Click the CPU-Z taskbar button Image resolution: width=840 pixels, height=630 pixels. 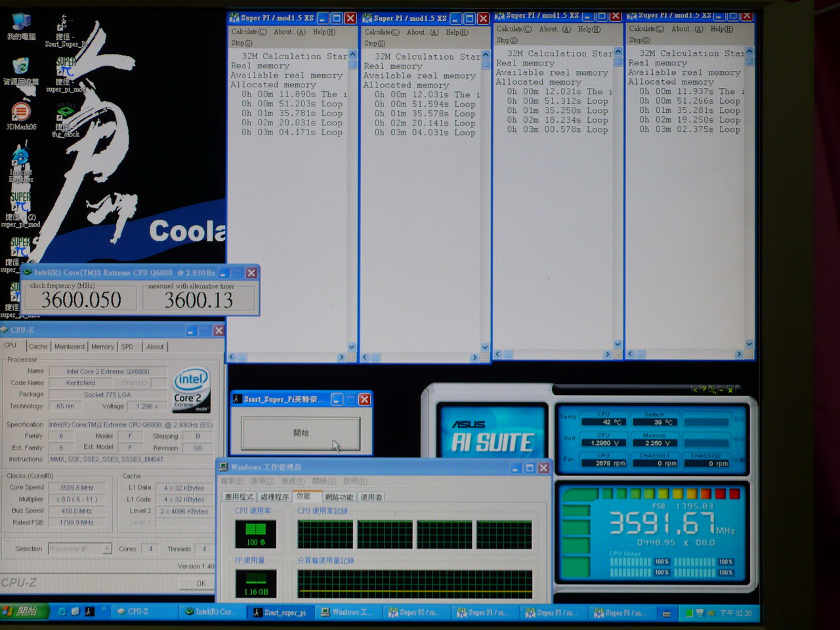click(x=145, y=612)
